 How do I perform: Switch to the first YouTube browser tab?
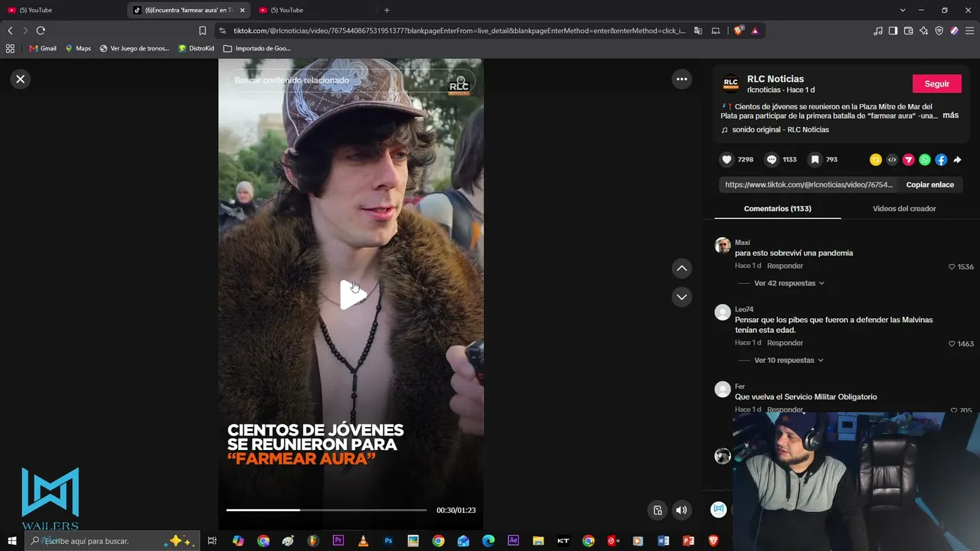pyautogui.click(x=63, y=10)
